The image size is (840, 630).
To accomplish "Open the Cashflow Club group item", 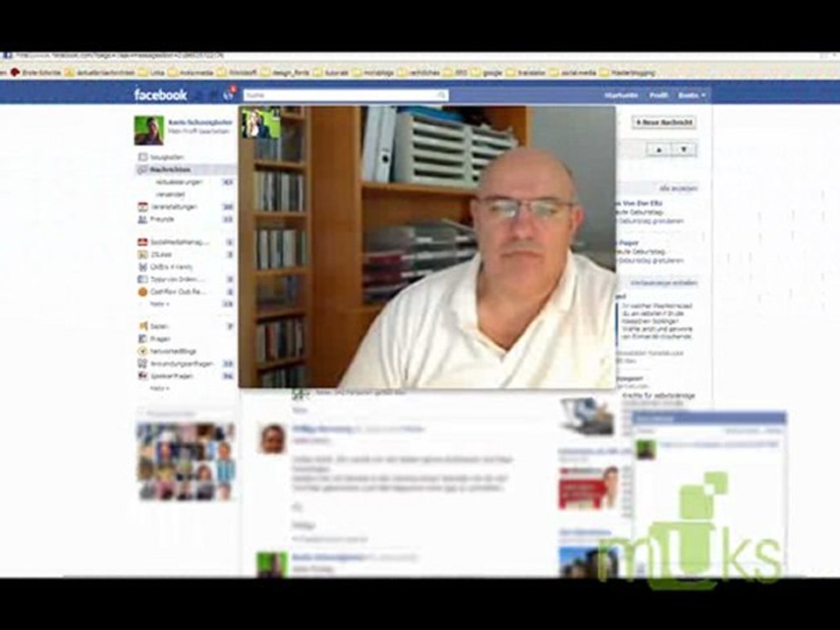I will (172, 292).
